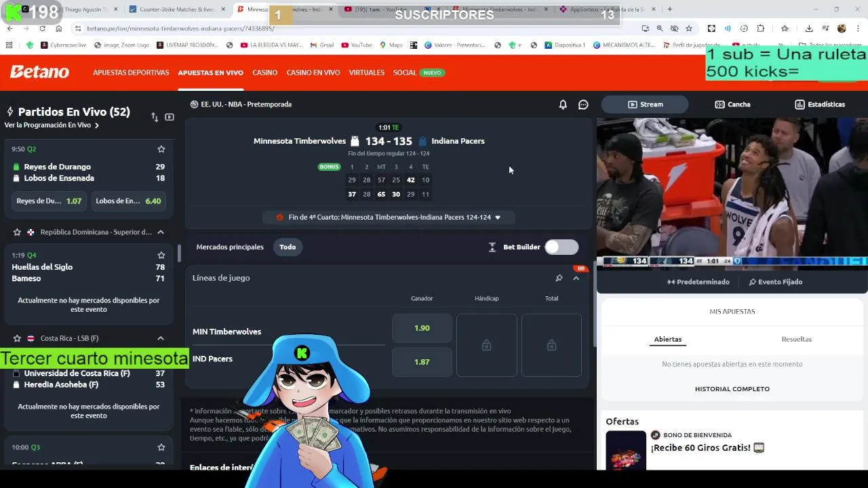Toggle the Bet Builder switch
This screenshot has height=488, width=868.
[562, 247]
